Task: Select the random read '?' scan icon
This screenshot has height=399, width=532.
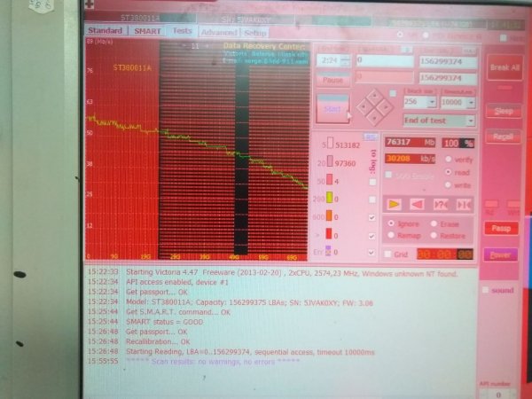Action: click(x=441, y=204)
